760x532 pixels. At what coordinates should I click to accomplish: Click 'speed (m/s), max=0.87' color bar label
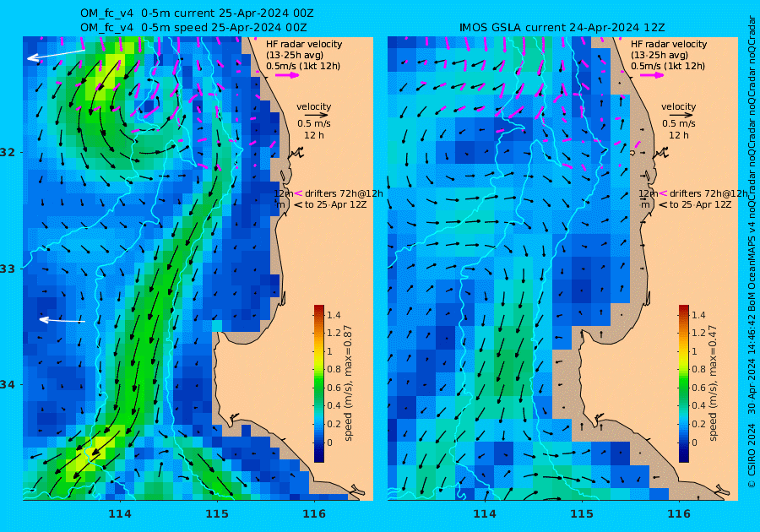click(x=348, y=383)
